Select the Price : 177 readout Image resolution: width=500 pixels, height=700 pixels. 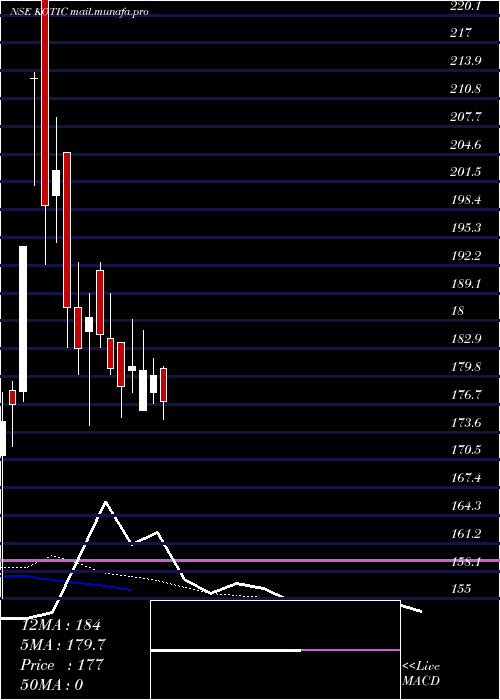62,664
